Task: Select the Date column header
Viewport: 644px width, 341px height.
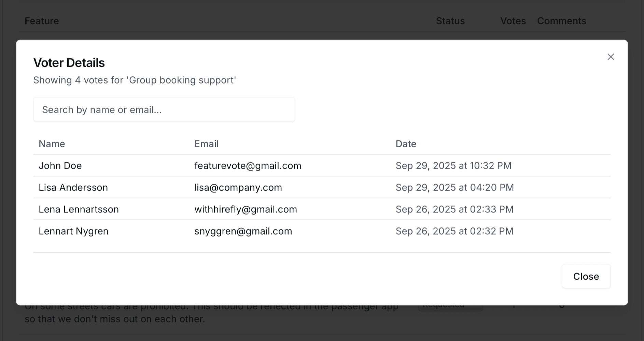Action: click(x=406, y=144)
